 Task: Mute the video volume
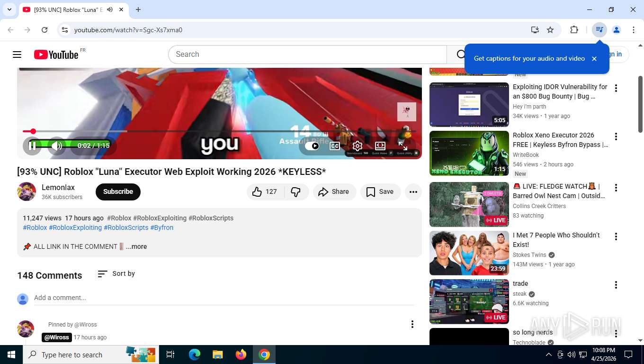tap(57, 146)
